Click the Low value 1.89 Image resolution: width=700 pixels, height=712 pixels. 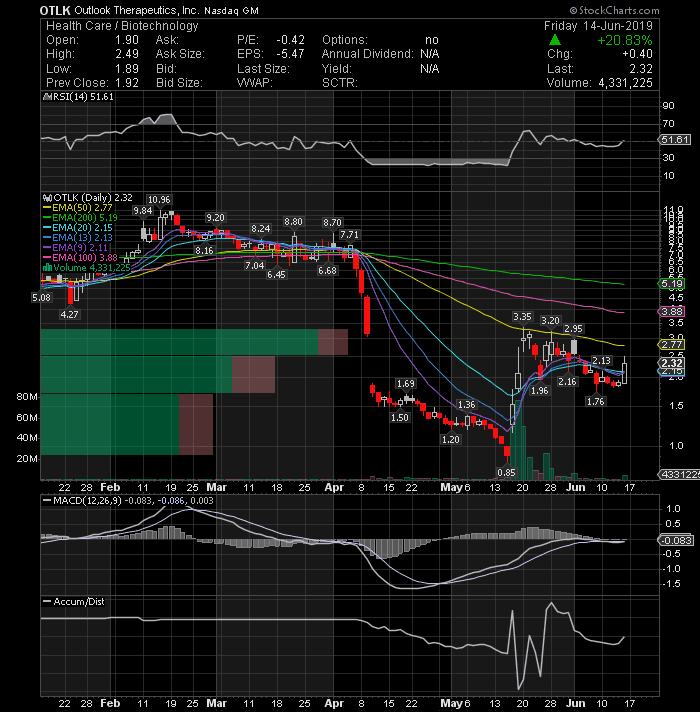tap(127, 69)
